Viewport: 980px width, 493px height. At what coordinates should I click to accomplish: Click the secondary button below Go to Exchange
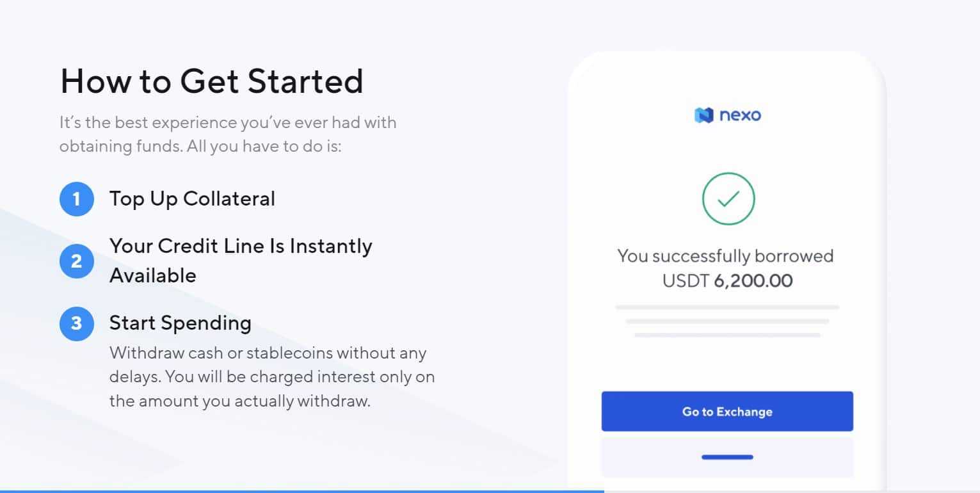click(x=727, y=457)
